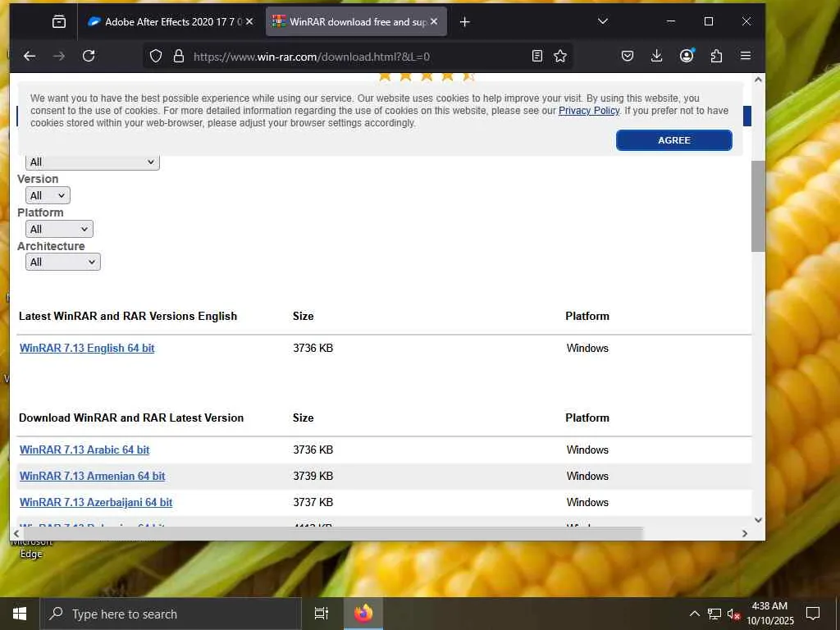Open Firefox application menu
Viewport: 840px width, 630px height.
[745, 56]
